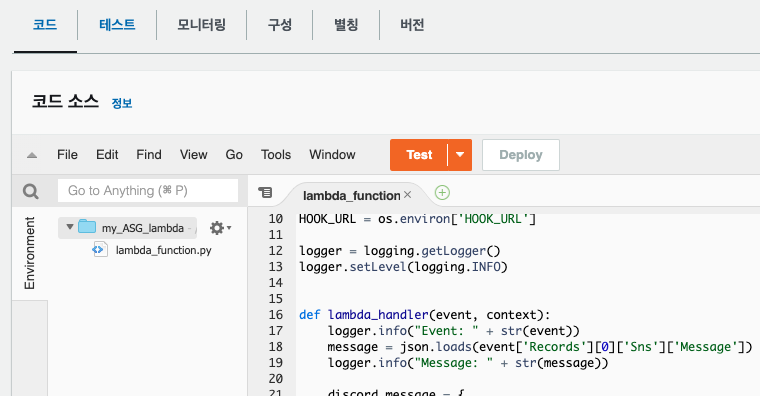Click line number 16 in the gutter
The height and width of the screenshot is (396, 760).
(x=276, y=315)
